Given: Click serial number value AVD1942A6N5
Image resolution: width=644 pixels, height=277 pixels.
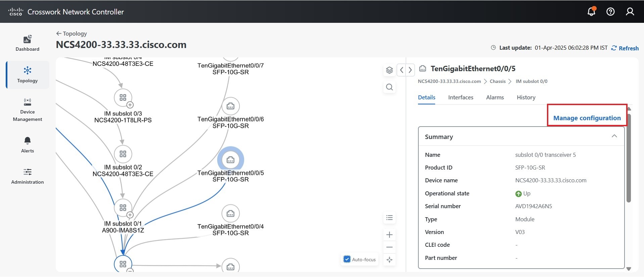Looking at the screenshot, I should (534, 206).
